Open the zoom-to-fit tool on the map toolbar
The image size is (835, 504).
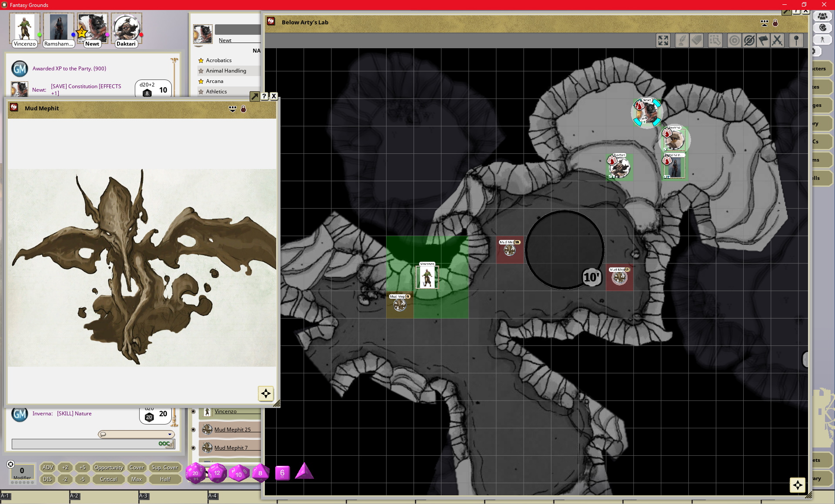pyautogui.click(x=663, y=40)
